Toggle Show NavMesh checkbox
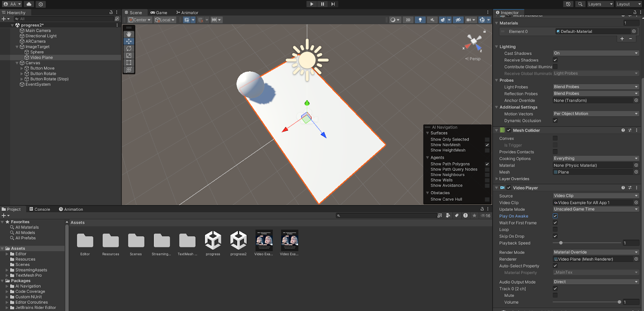This screenshot has height=311, width=644. point(487,145)
